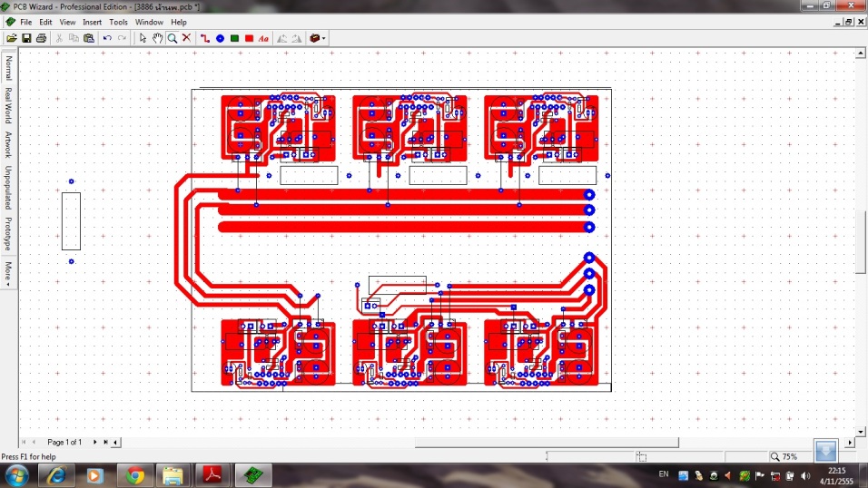Open the component gallery dropdown arrow

click(x=324, y=38)
